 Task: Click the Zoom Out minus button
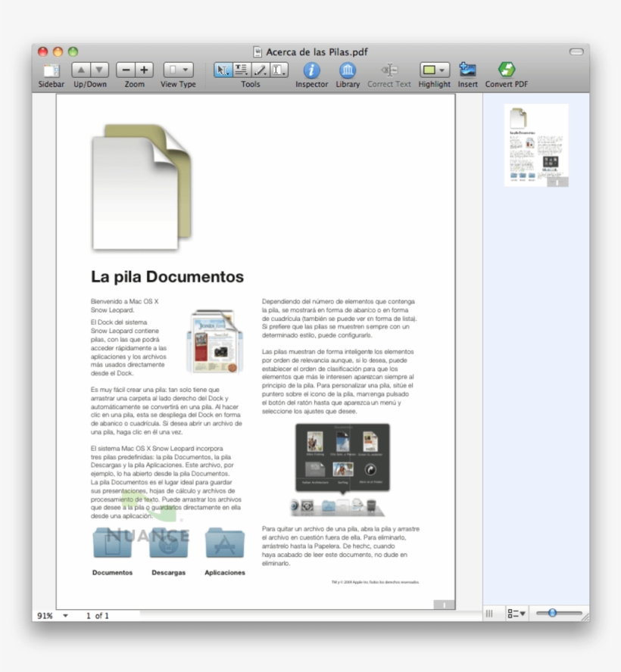[124, 69]
